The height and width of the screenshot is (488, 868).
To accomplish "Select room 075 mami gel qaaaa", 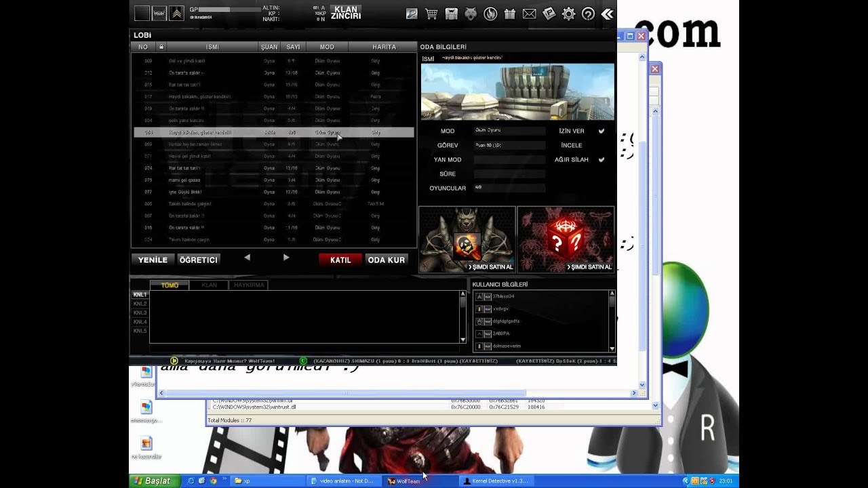I will [x=274, y=180].
